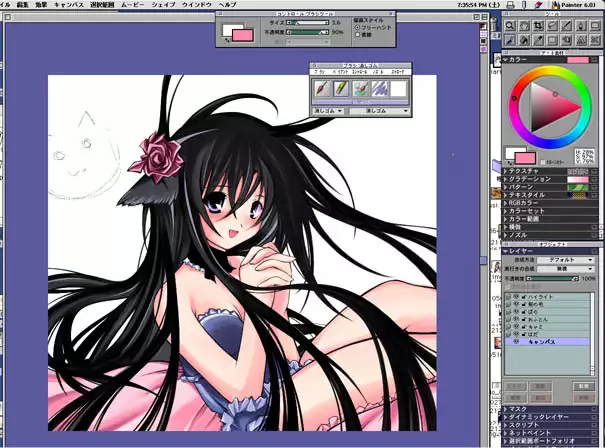
Task: Open the キャンバス menu
Action: click(x=70, y=5)
